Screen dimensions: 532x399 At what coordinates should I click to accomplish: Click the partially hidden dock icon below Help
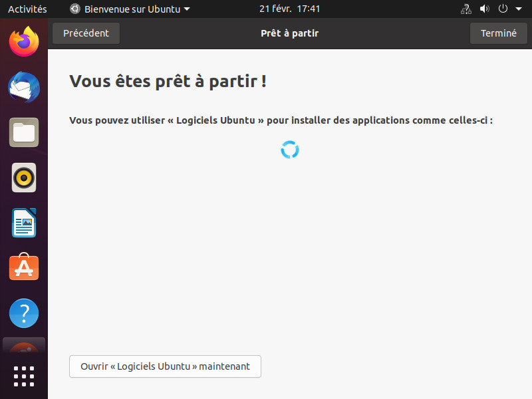click(24, 346)
